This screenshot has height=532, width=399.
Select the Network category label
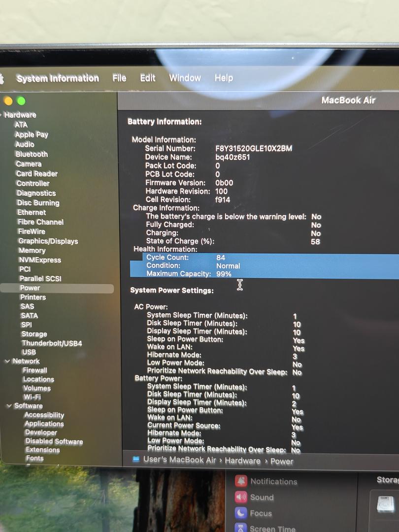click(26, 361)
